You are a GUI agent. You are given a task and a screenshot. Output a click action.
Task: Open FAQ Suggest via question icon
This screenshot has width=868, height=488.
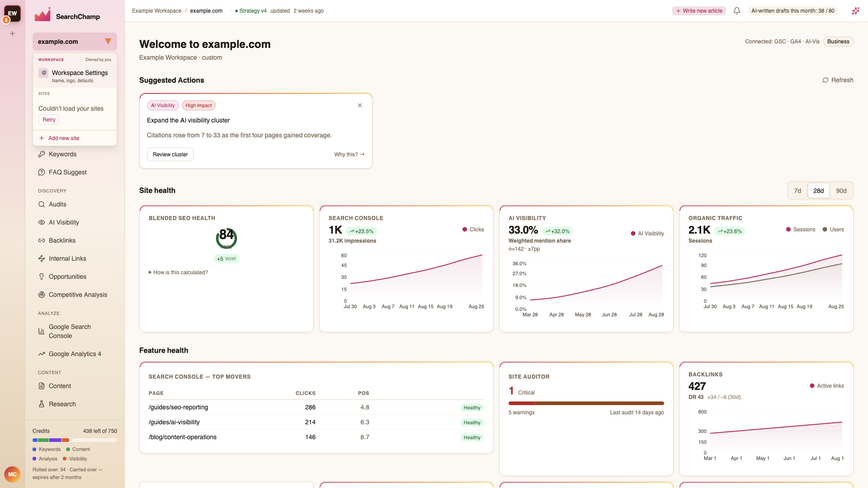pyautogui.click(x=42, y=172)
